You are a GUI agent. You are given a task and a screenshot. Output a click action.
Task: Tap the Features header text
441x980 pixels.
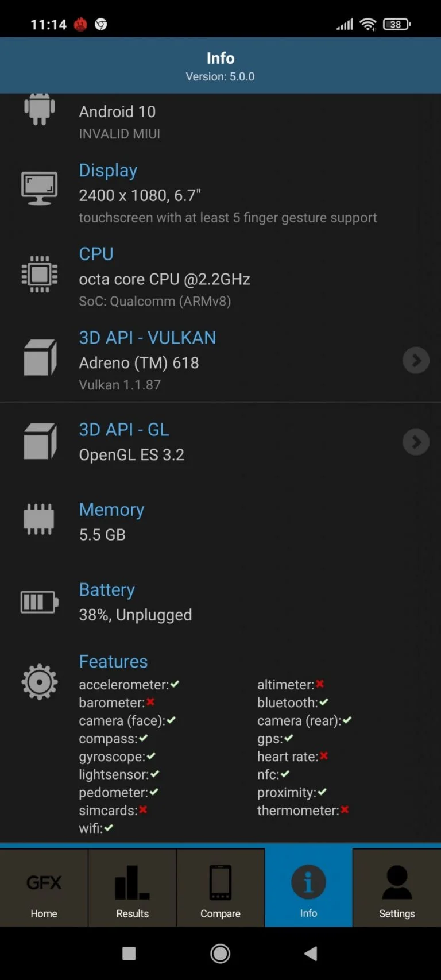(113, 661)
